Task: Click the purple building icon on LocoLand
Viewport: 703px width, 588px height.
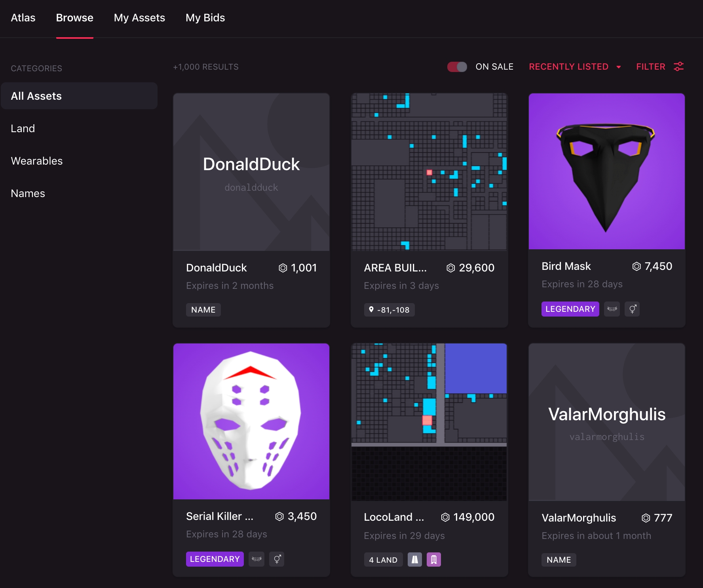Action: click(433, 560)
